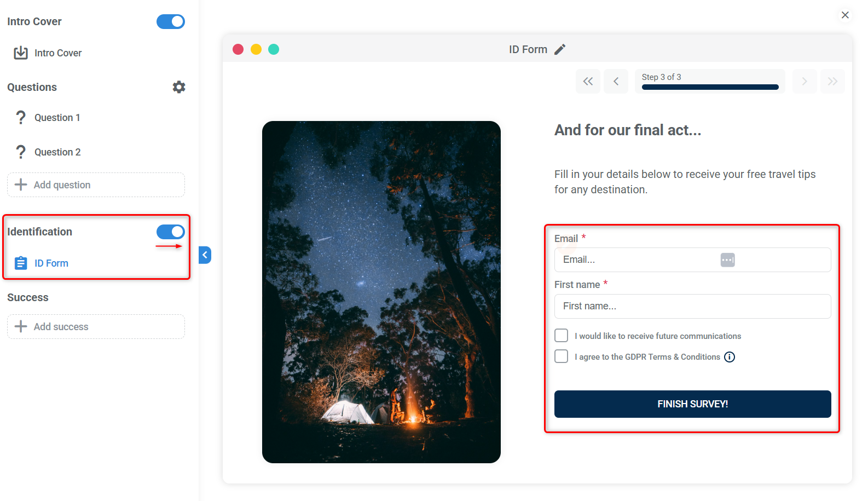Jump to last step with double-right arrows
The image size is (868, 501).
832,82
